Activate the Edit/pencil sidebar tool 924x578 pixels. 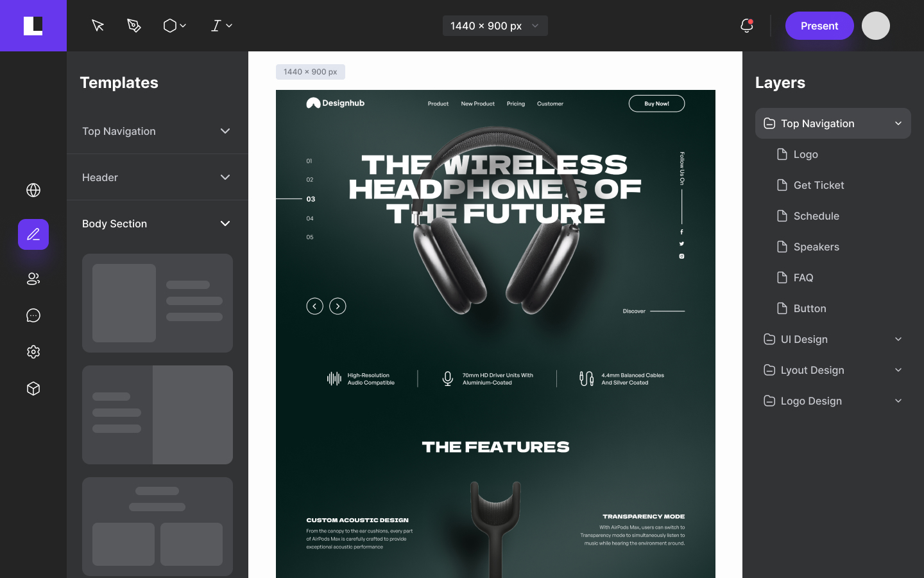click(33, 234)
